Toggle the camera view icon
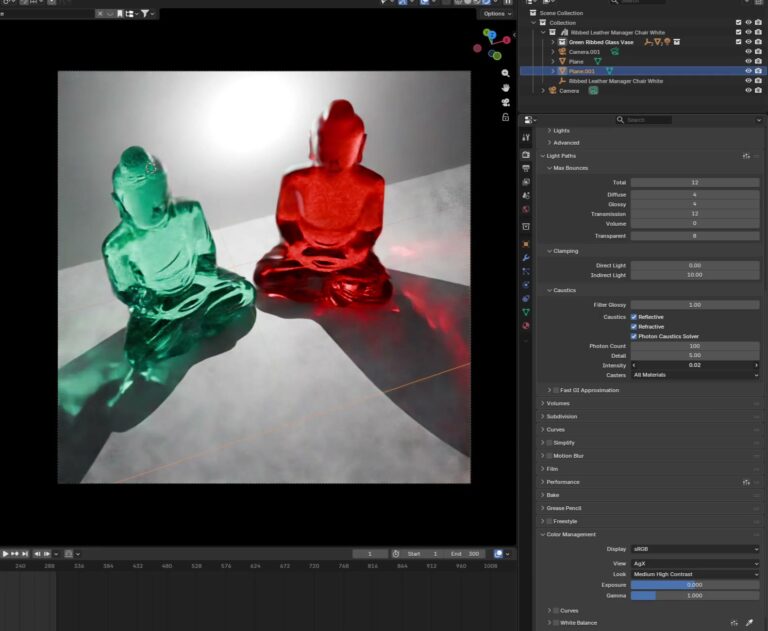Screen dimensions: 768x631 (505, 102)
